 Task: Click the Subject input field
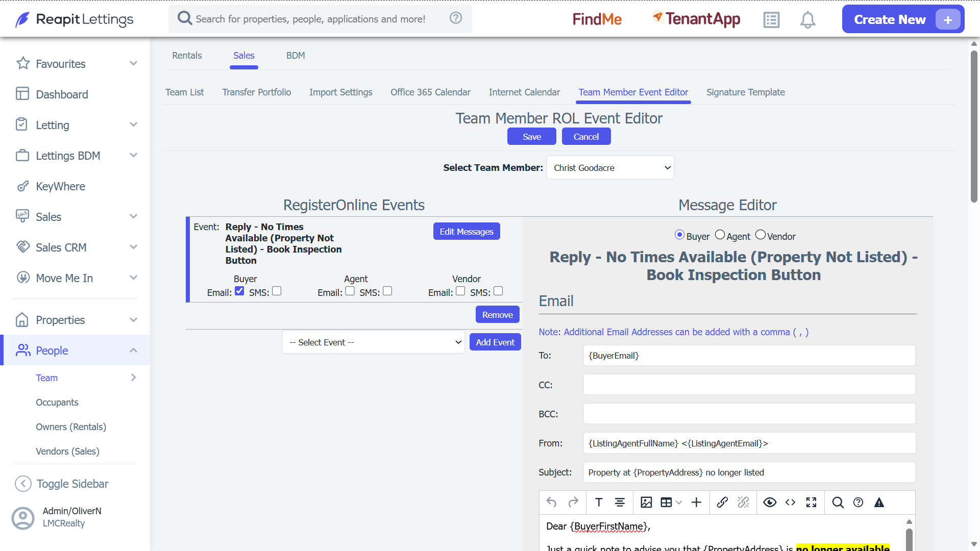pyautogui.click(x=749, y=472)
